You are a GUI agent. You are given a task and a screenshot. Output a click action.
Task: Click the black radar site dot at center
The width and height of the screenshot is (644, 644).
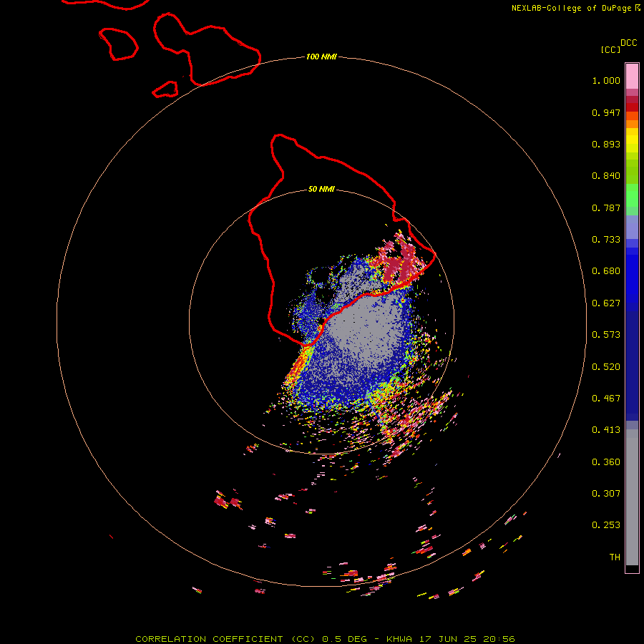click(x=321, y=320)
